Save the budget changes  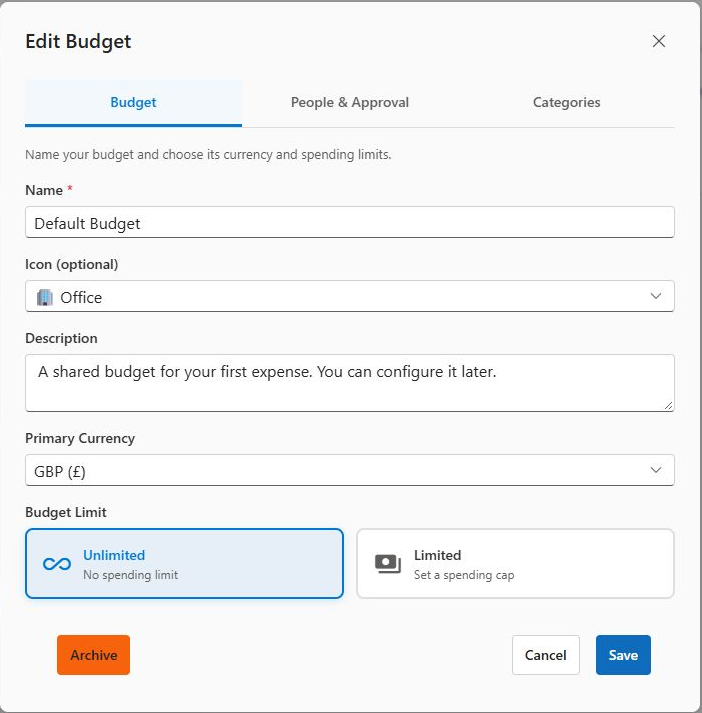[623, 655]
